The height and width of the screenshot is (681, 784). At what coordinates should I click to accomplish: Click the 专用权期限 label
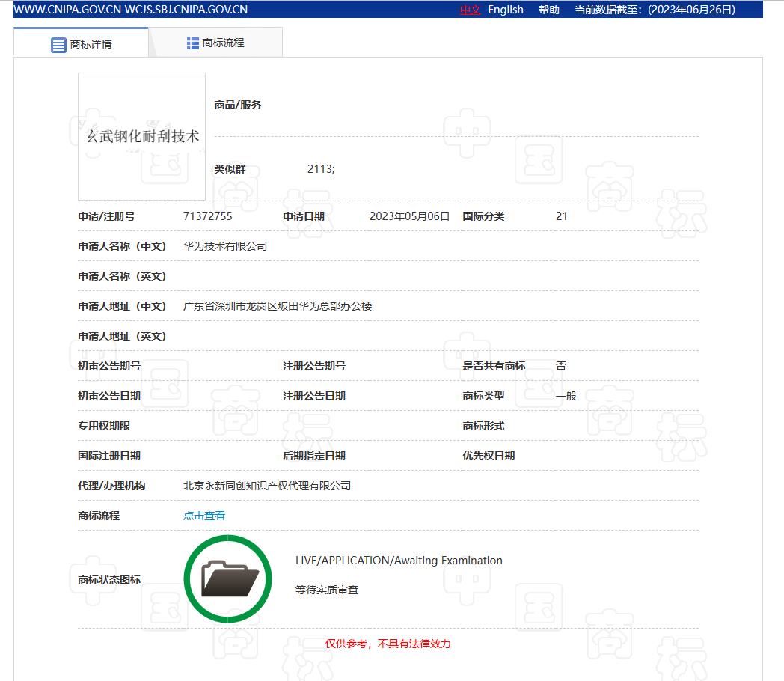[104, 426]
